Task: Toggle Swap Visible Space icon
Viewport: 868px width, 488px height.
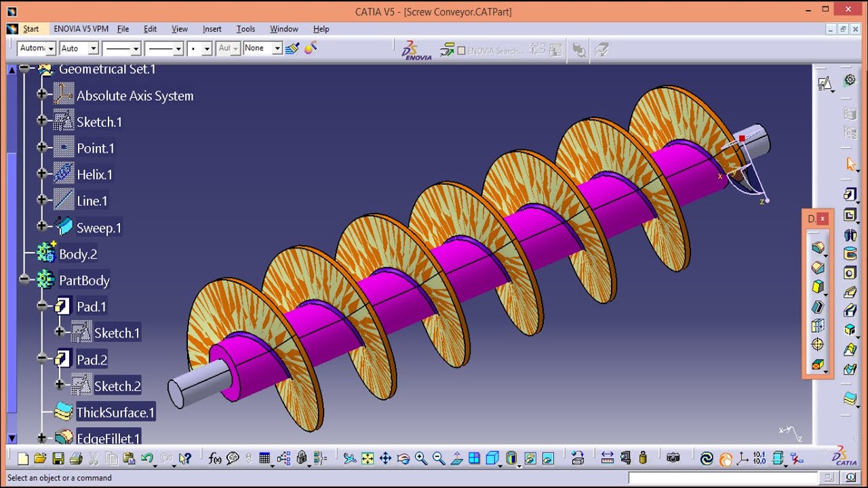Action: point(547,459)
